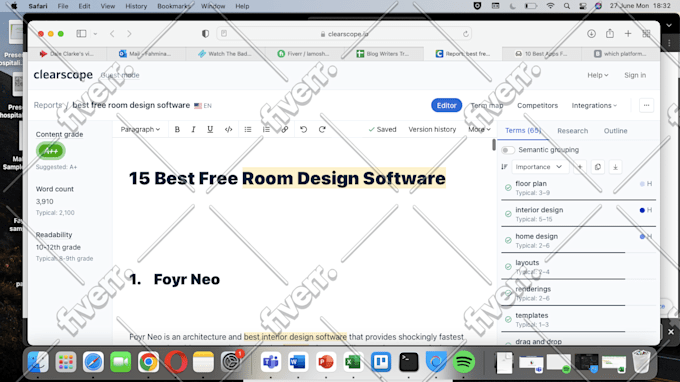
Task: Click the heading 15 Best Free Room Design Software
Action: pyautogui.click(x=287, y=178)
